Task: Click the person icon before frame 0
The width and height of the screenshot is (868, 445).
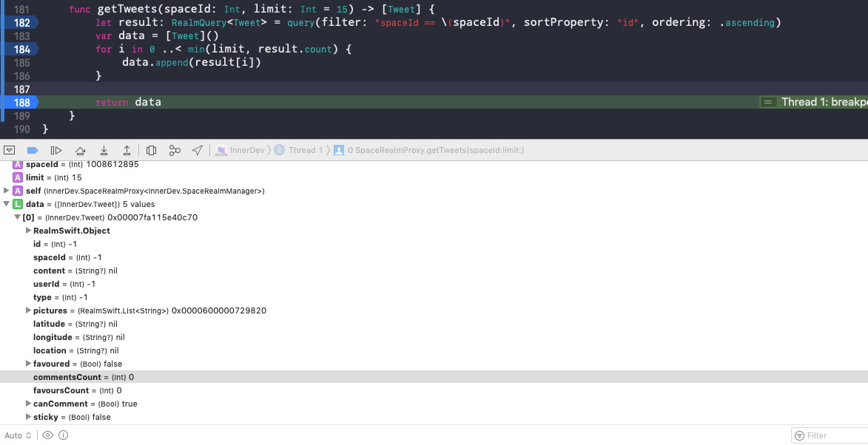Action: pyautogui.click(x=339, y=150)
